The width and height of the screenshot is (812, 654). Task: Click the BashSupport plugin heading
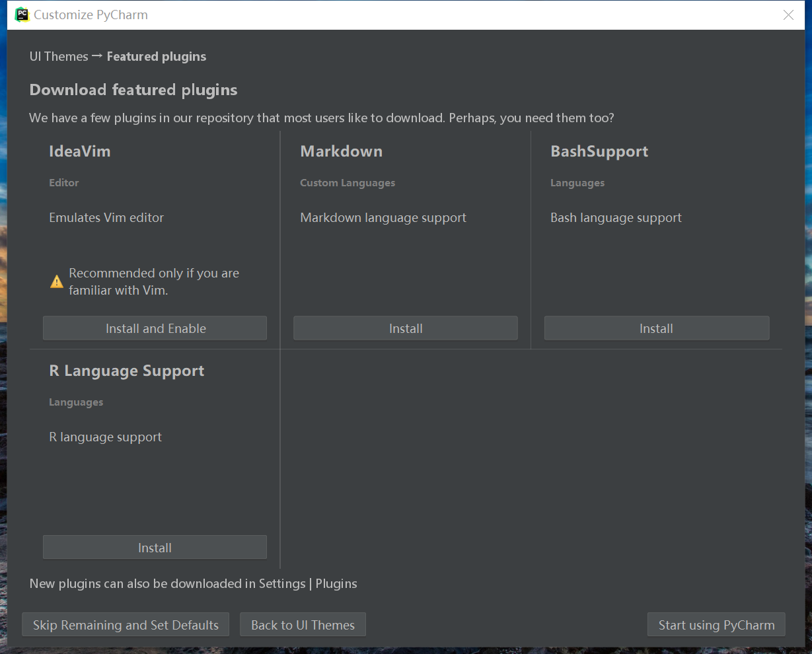point(599,151)
